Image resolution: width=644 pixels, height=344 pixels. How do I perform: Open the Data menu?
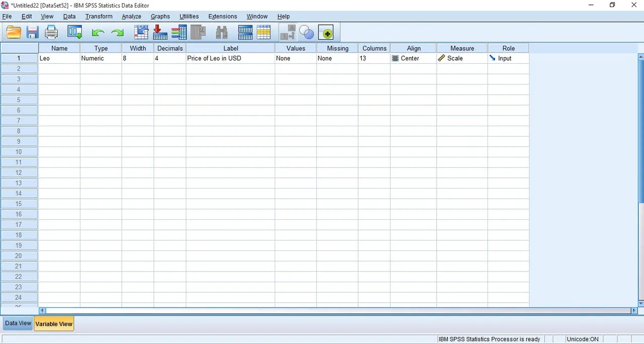pyautogui.click(x=69, y=16)
